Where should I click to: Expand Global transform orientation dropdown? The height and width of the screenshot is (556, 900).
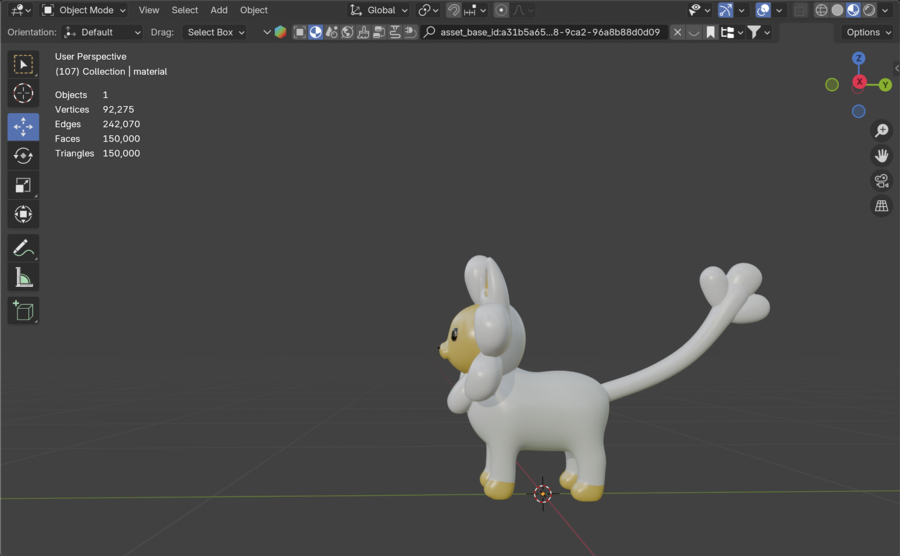pos(379,10)
